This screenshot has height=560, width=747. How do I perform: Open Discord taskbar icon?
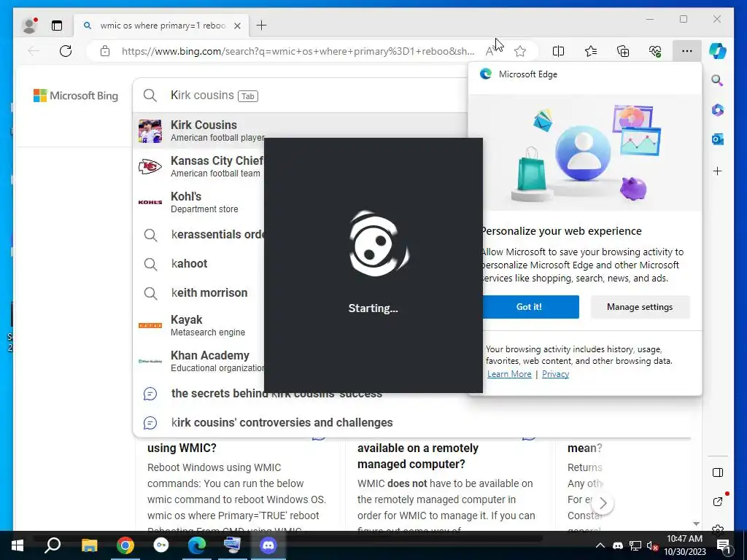coord(268,545)
